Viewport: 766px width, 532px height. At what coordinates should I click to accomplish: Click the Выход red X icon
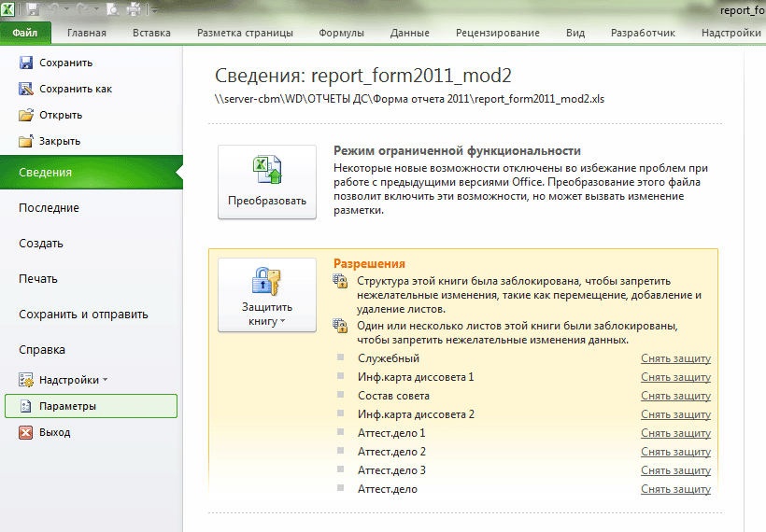[x=25, y=432]
